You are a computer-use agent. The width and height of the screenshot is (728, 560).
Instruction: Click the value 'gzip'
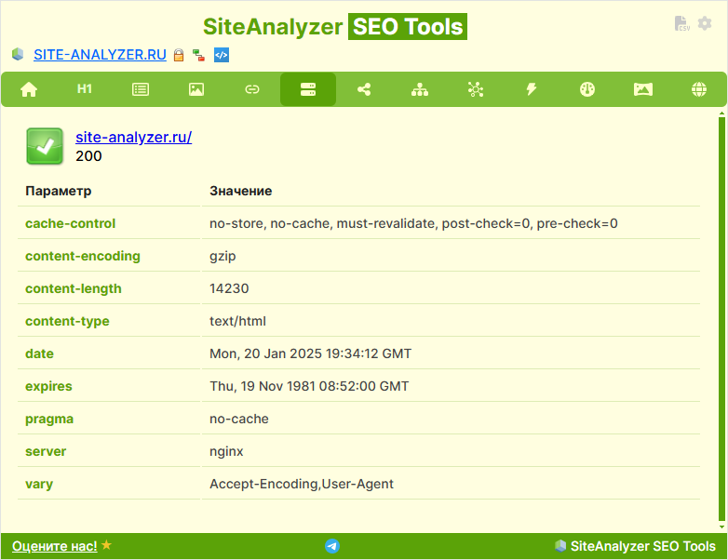222,256
